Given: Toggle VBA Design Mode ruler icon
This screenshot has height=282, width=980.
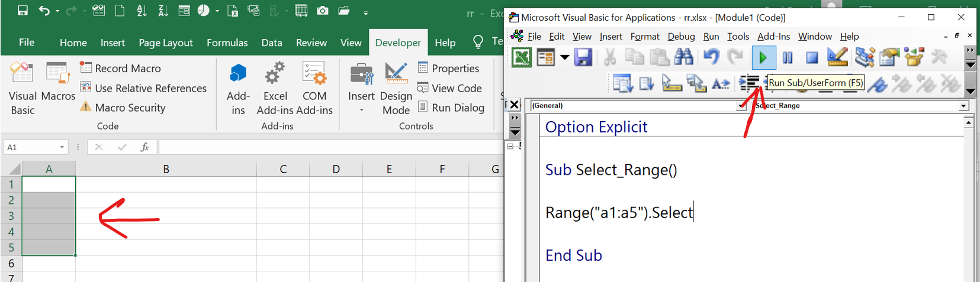Looking at the screenshot, I should [837, 57].
